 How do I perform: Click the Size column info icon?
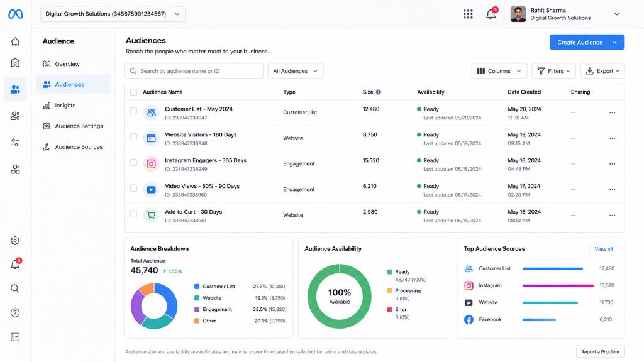point(378,92)
